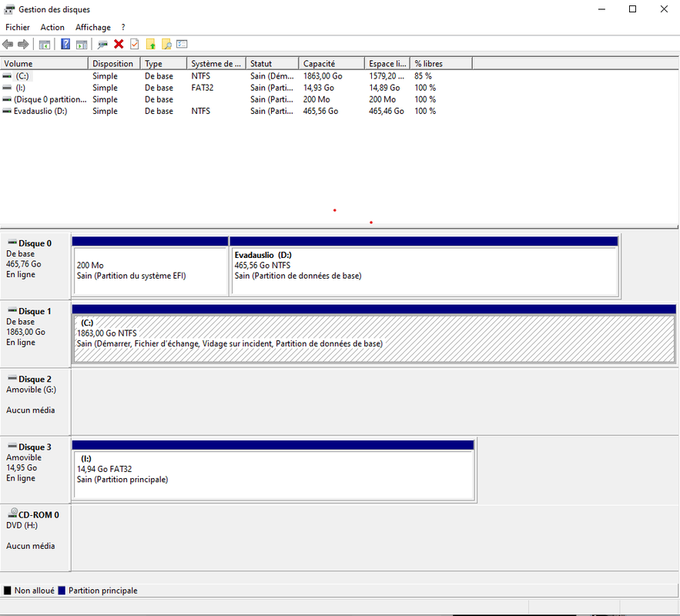Sort by Système de... column header
680x616 pixels.
pos(216,64)
